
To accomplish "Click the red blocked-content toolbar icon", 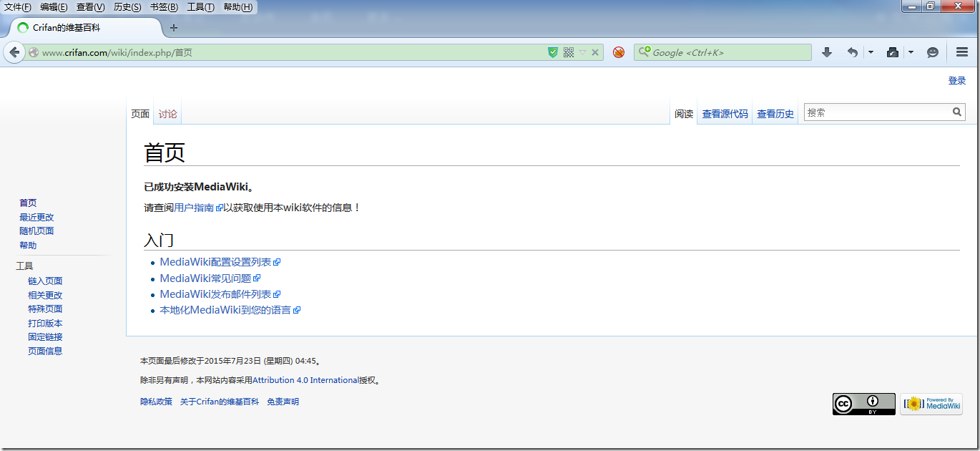I will pyautogui.click(x=619, y=52).
